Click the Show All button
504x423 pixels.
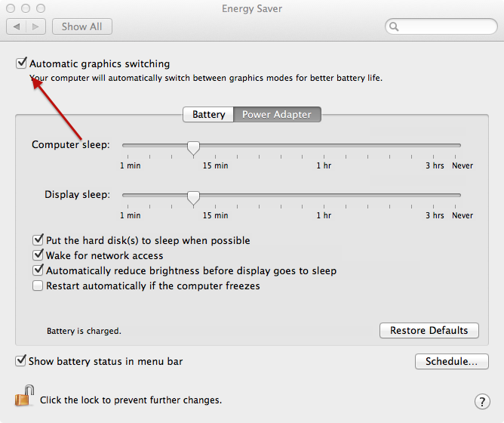(x=81, y=26)
